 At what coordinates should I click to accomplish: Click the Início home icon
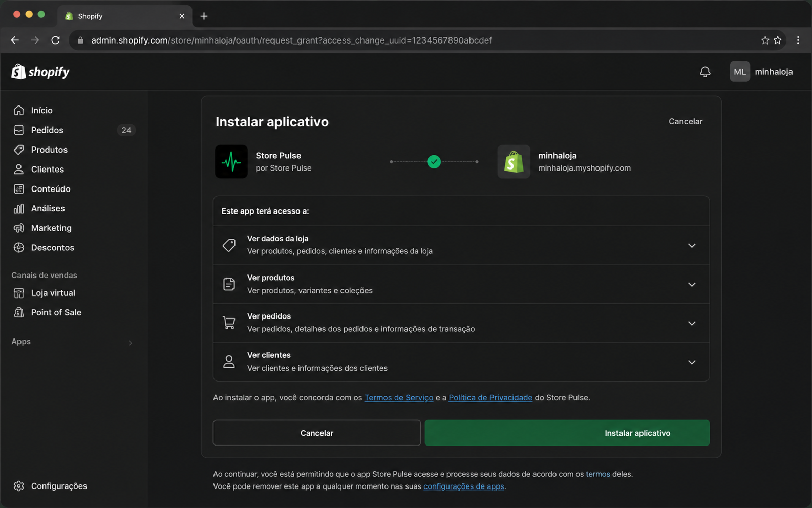tap(19, 110)
